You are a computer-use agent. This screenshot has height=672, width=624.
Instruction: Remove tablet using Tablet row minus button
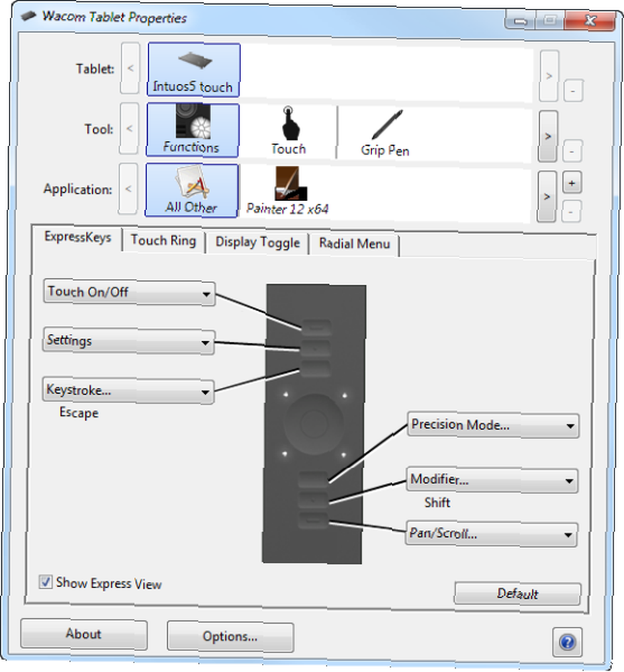pos(572,91)
